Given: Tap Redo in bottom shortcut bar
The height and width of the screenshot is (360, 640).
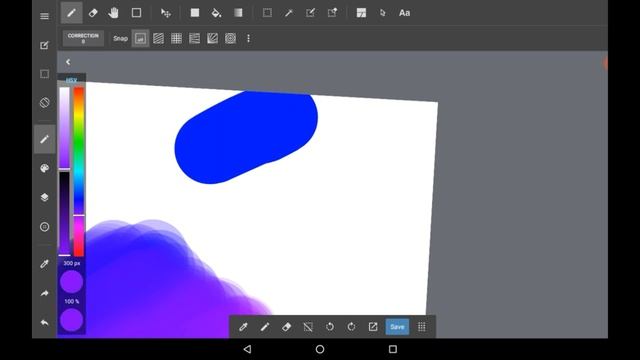Looking at the screenshot, I should click(x=351, y=327).
